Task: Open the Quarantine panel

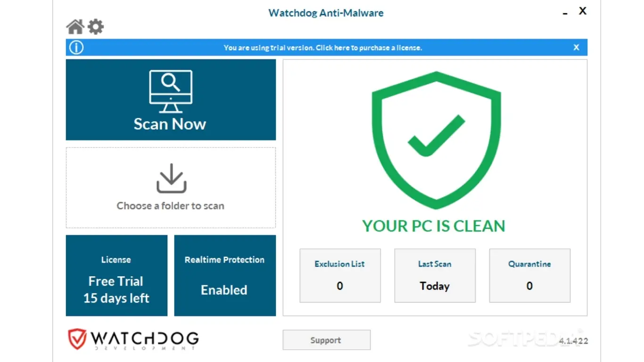Action: (529, 276)
